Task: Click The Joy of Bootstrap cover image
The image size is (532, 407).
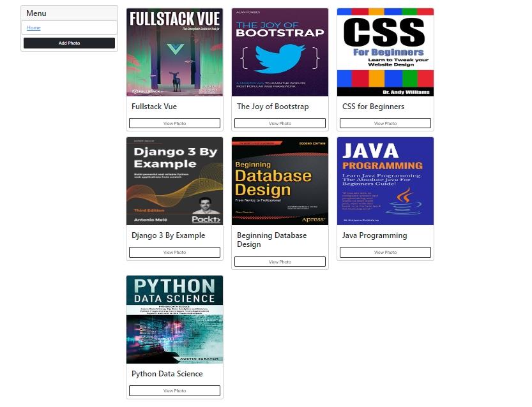Action: pos(280,52)
